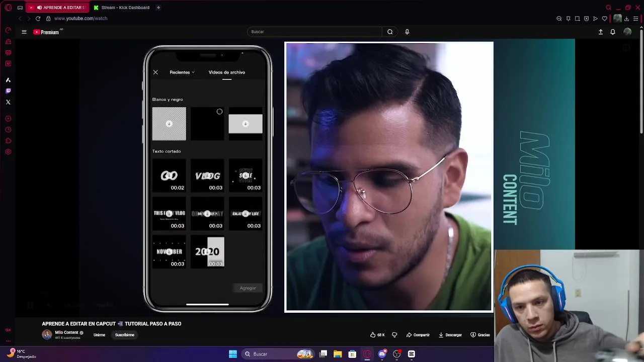Open site security lock icon in address bar

pyautogui.click(x=48, y=19)
